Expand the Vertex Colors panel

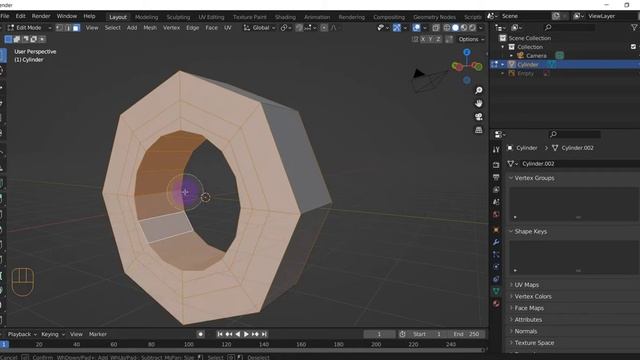[533, 296]
